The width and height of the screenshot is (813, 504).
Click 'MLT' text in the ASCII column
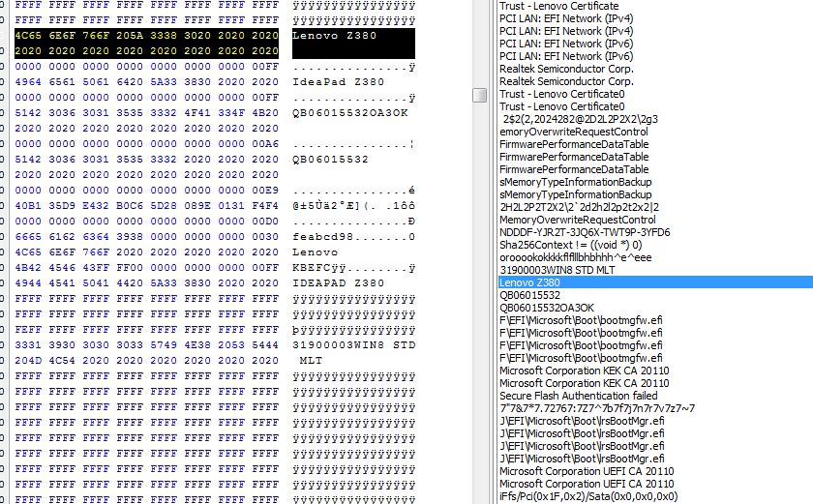tap(311, 360)
